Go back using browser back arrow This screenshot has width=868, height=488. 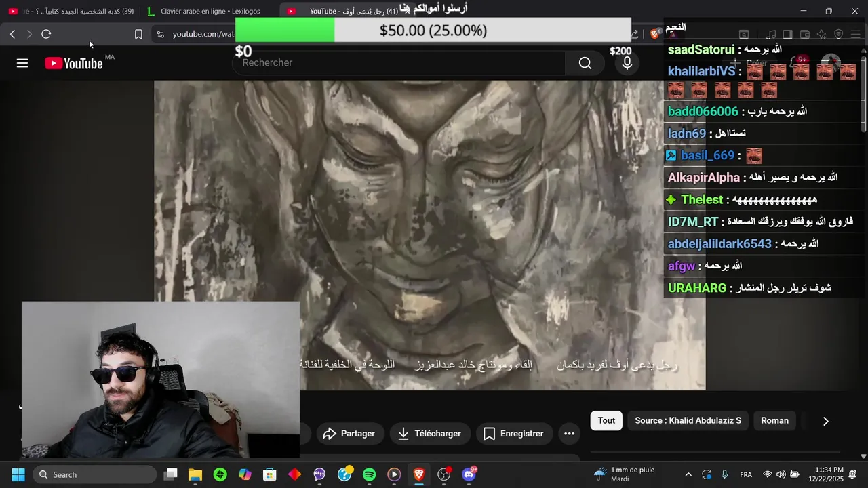coord(12,34)
